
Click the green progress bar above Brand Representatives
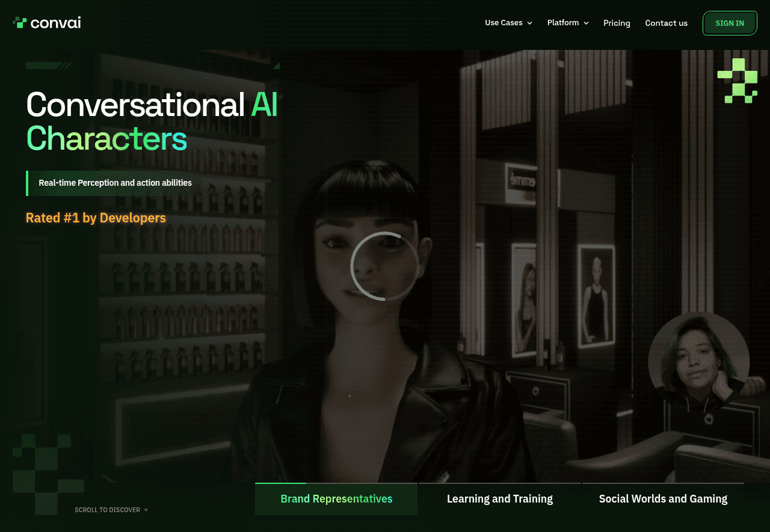click(x=280, y=483)
